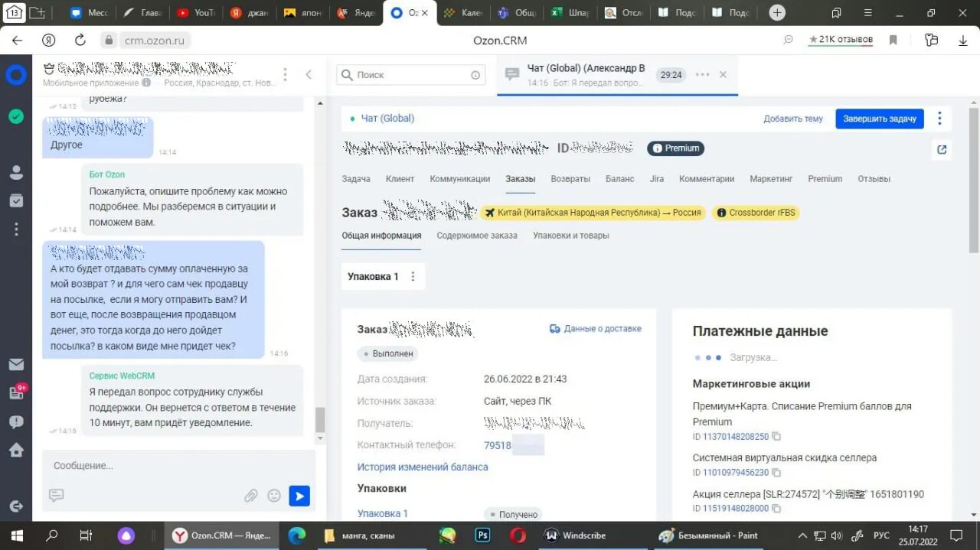980x550 pixels.
Task: Go back with browser arrow button
Action: (x=17, y=41)
